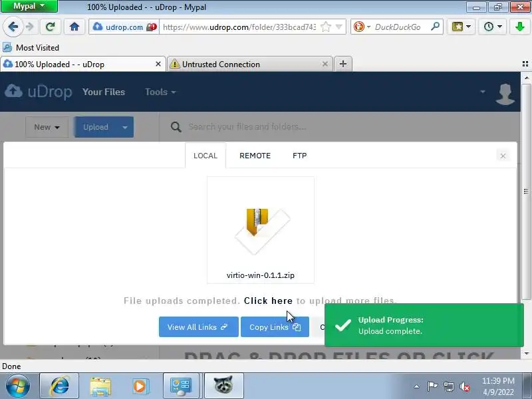The image size is (532, 399).
Task: Open the downloads green arrow button
Action: click(x=519, y=27)
